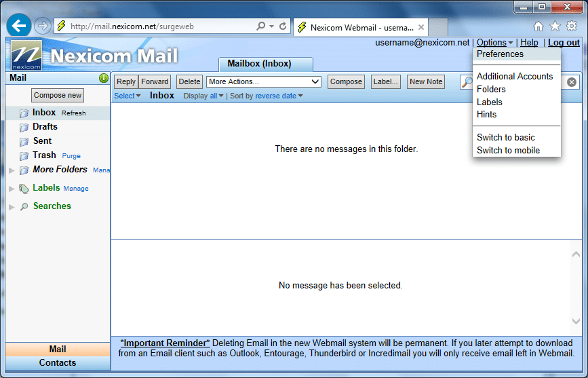Expand the Searches tree

(12, 207)
